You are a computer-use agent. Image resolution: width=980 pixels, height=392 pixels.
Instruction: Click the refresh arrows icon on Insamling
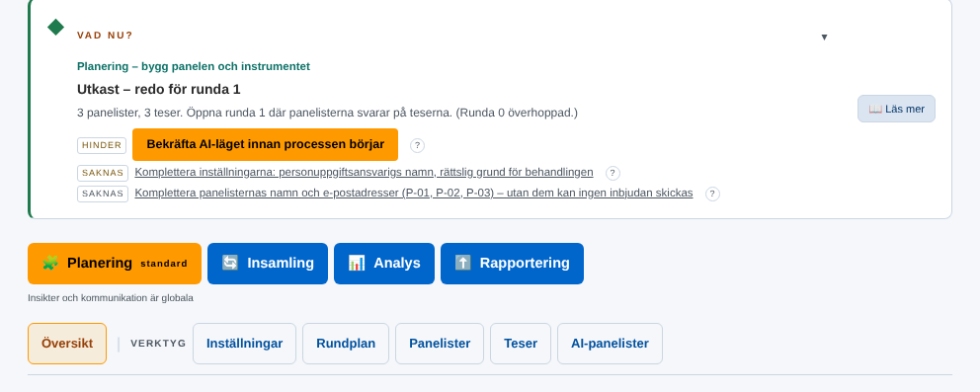point(230,263)
